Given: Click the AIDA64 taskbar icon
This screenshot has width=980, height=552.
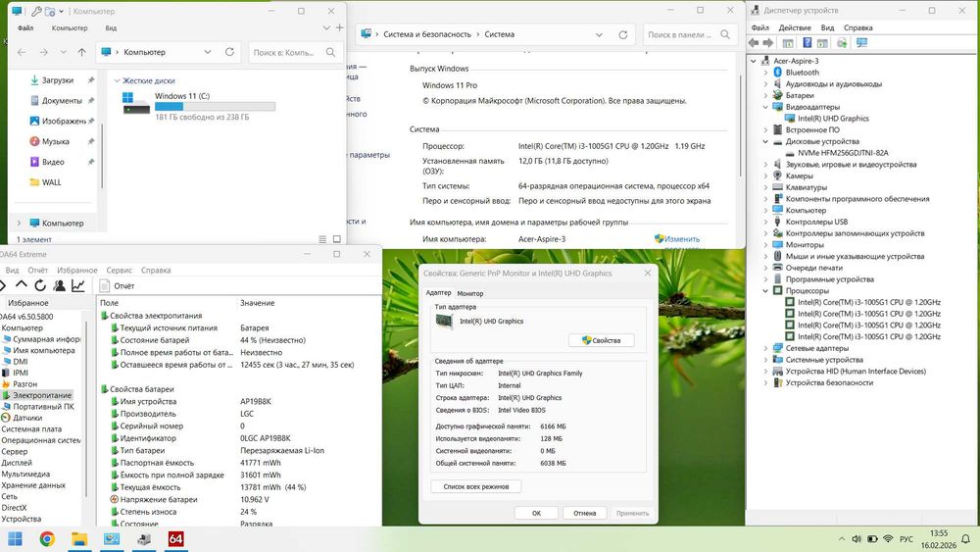Looking at the screenshot, I should click(175, 539).
